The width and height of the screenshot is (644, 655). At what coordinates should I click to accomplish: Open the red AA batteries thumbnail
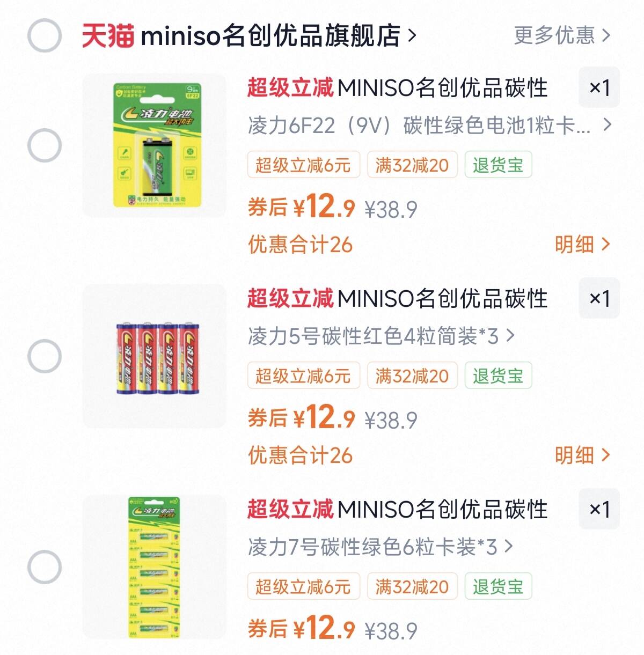tap(155, 356)
